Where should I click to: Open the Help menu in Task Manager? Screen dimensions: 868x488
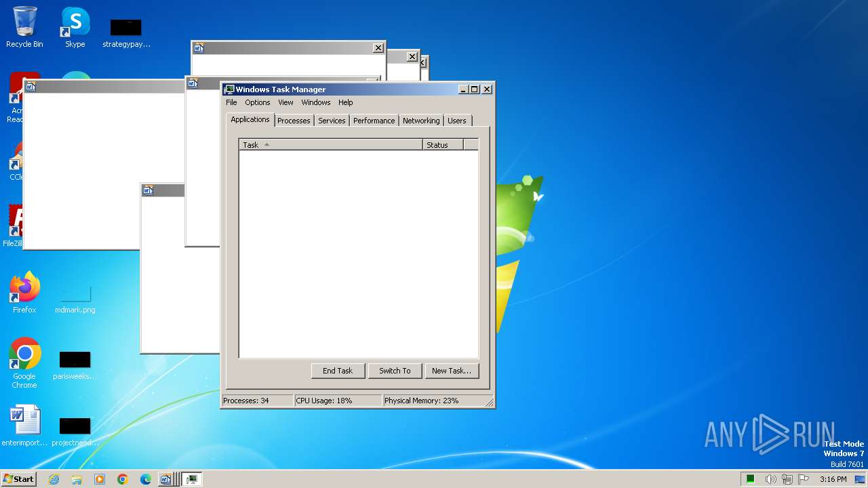click(x=346, y=102)
